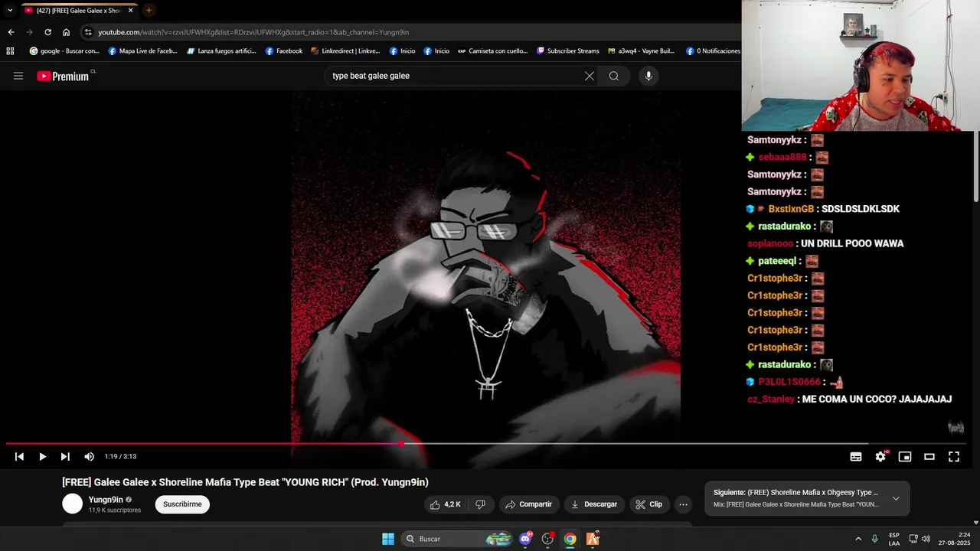The width and height of the screenshot is (980, 551).
Task: Open a new browser tab
Action: (x=149, y=11)
